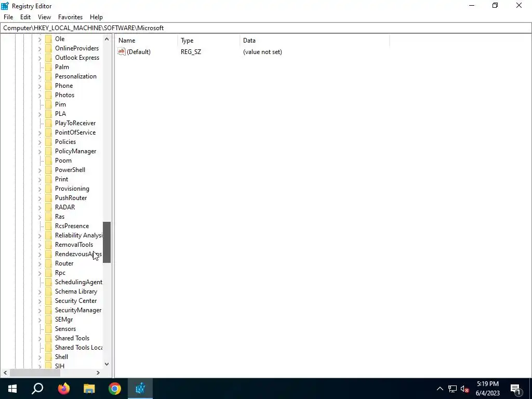Expand the Phone key

[x=39, y=86]
